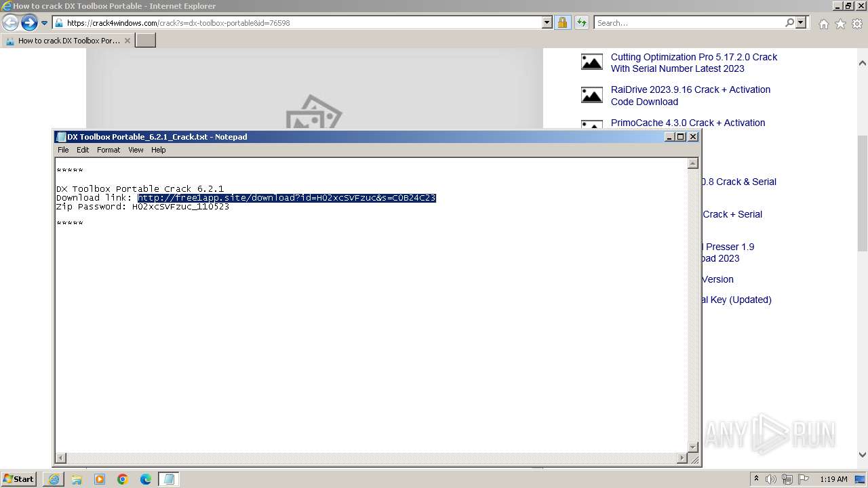Focus the IE Search box
This screenshot has height=488, width=868.
pyautogui.click(x=688, y=23)
